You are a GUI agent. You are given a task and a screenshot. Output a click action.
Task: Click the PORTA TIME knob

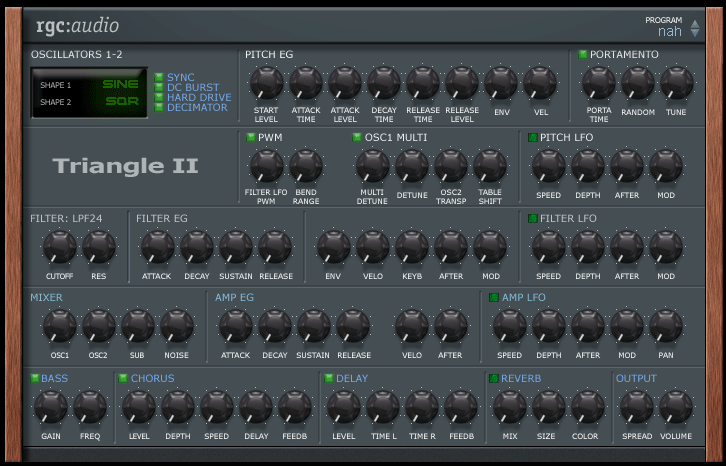click(x=599, y=83)
